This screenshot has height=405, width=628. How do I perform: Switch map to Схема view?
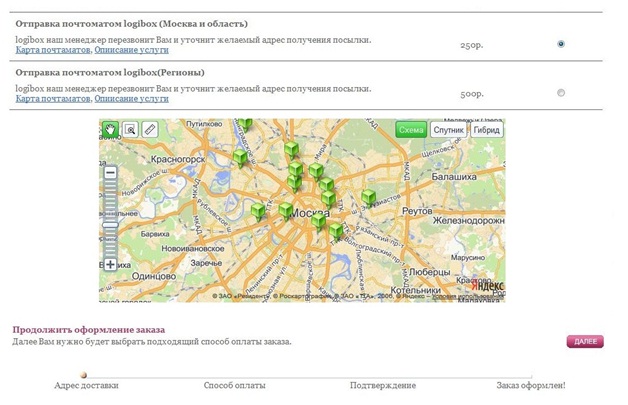[x=411, y=130]
